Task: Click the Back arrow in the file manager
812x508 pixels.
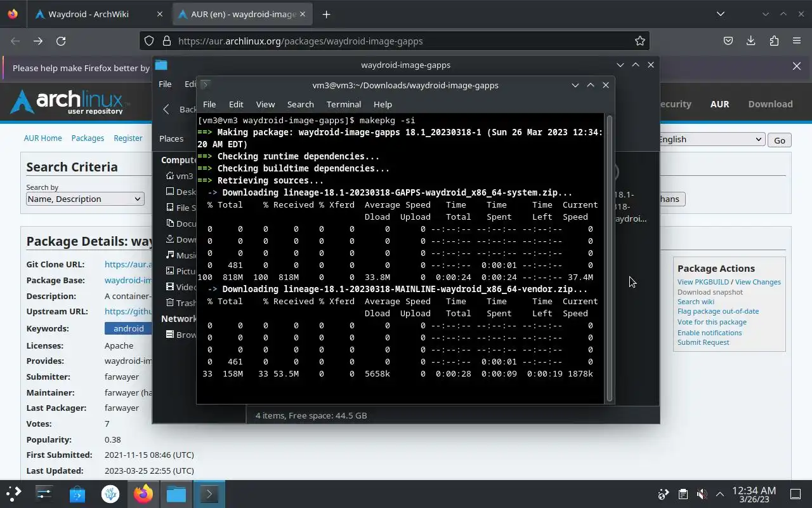Action: point(166,109)
